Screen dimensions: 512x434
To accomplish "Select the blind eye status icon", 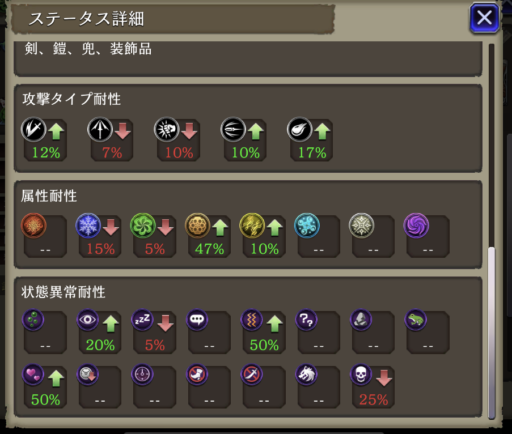I will 88,320.
